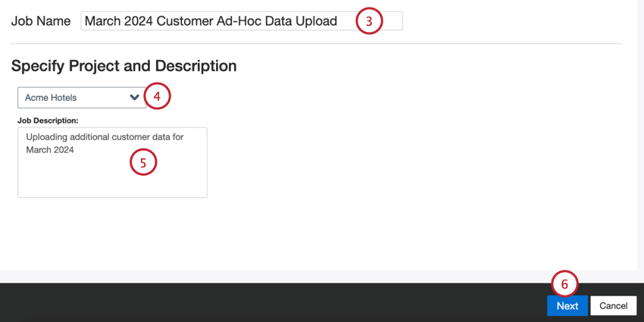Click the red circled number 6 marker

point(564,284)
